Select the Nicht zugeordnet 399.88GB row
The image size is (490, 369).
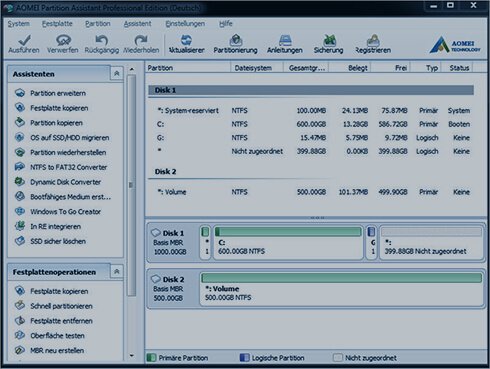pos(311,151)
